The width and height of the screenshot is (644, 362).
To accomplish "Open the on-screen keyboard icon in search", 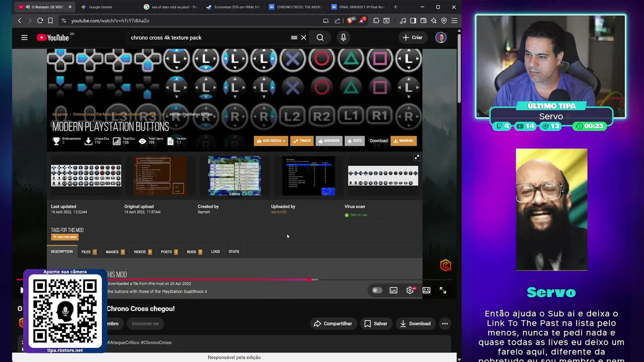I will pos(294,37).
